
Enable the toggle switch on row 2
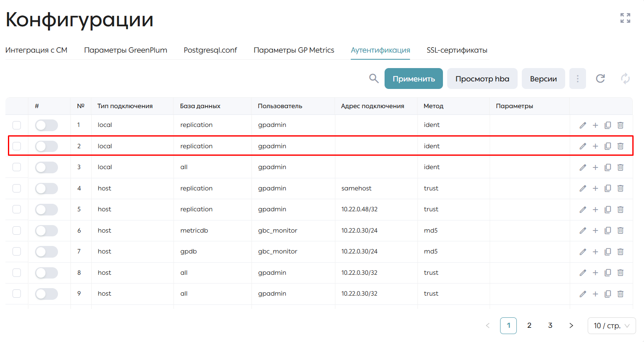tap(46, 146)
